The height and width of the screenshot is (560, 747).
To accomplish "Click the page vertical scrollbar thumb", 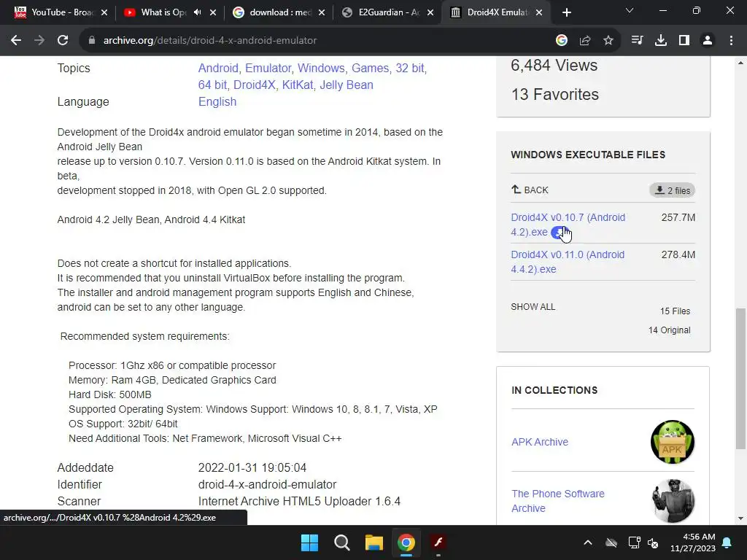I will (740, 378).
